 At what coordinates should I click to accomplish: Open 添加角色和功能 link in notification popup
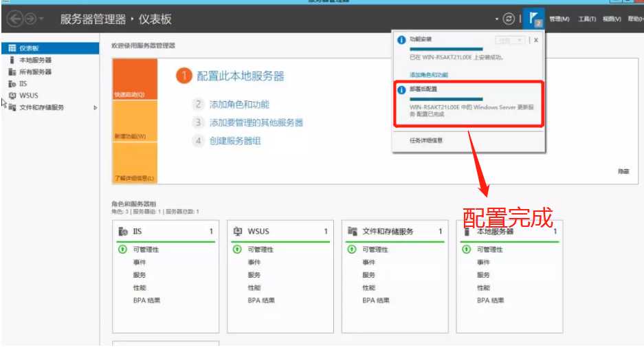[x=429, y=75]
